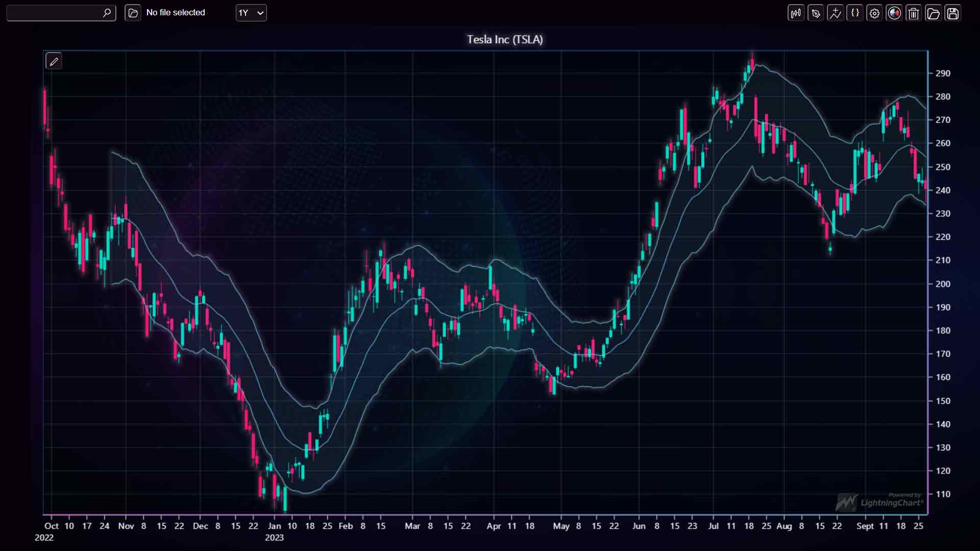The height and width of the screenshot is (551, 980).
Task: Click the "Oct" date axis label
Action: point(52,526)
